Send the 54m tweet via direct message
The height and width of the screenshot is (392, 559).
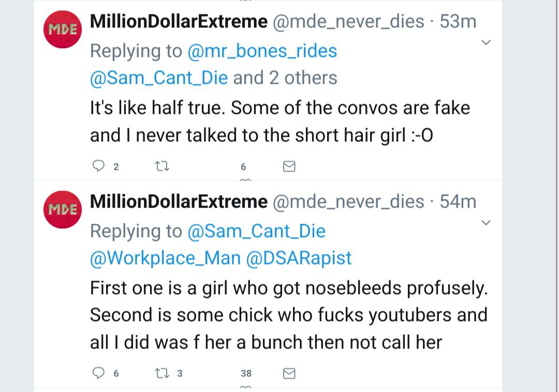[289, 373]
